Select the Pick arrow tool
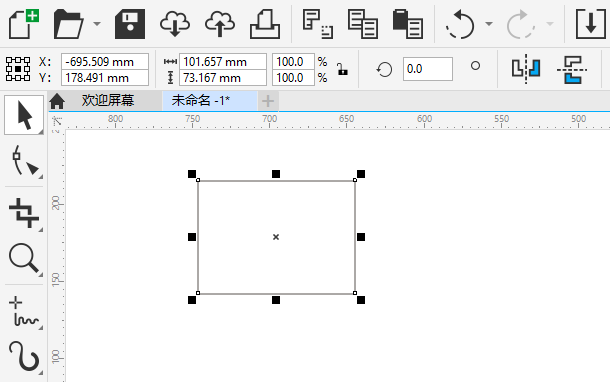Image resolution: width=610 pixels, height=382 pixels. pyautogui.click(x=24, y=115)
